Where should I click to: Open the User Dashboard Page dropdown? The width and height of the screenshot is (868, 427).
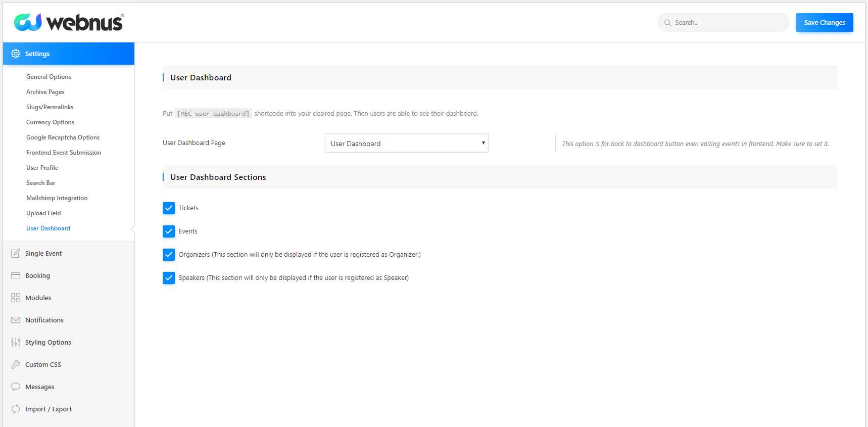(x=406, y=143)
